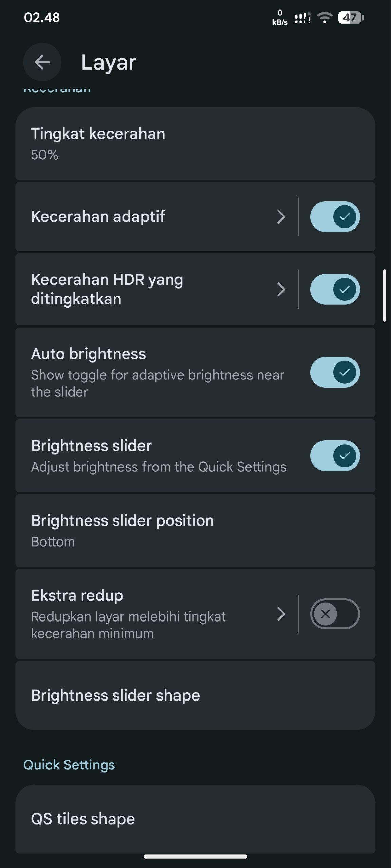The width and height of the screenshot is (391, 868).
Task: Open Brightness slider shape option
Action: [x=195, y=695]
